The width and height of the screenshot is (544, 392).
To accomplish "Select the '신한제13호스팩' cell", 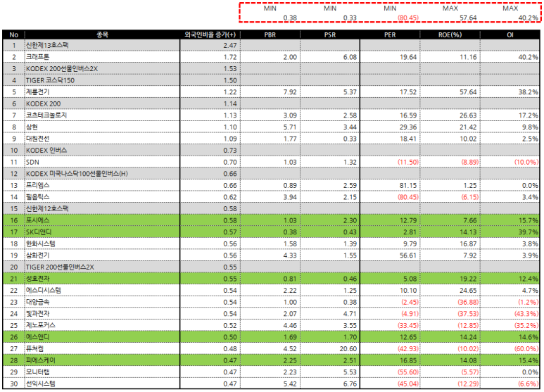I will coord(102,45).
